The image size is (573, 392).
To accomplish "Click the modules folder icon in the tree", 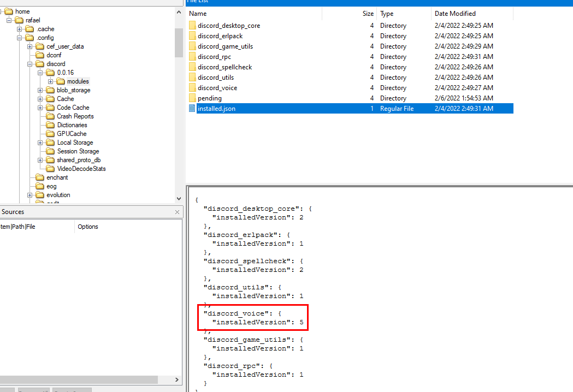I will tap(60, 81).
